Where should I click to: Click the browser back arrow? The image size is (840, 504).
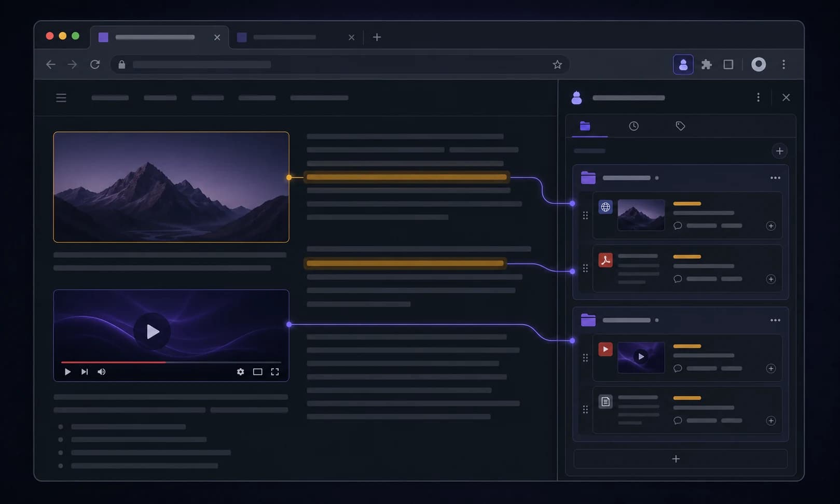[x=50, y=64]
